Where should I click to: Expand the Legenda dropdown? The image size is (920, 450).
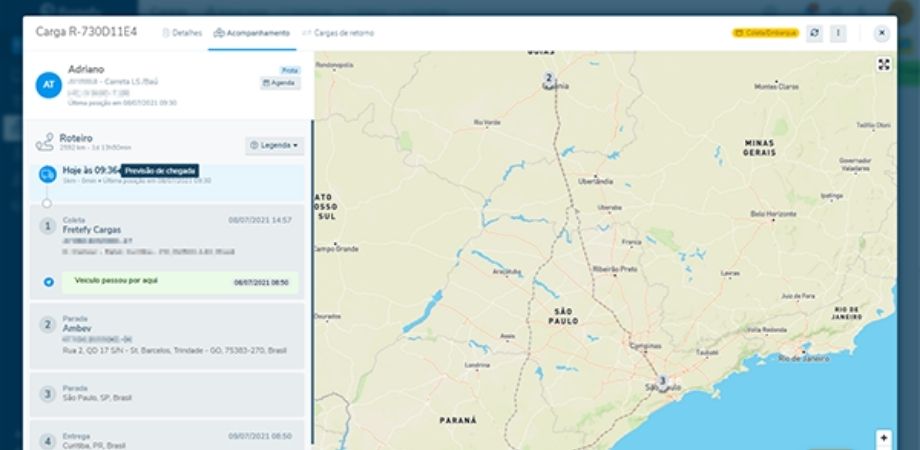[274, 146]
